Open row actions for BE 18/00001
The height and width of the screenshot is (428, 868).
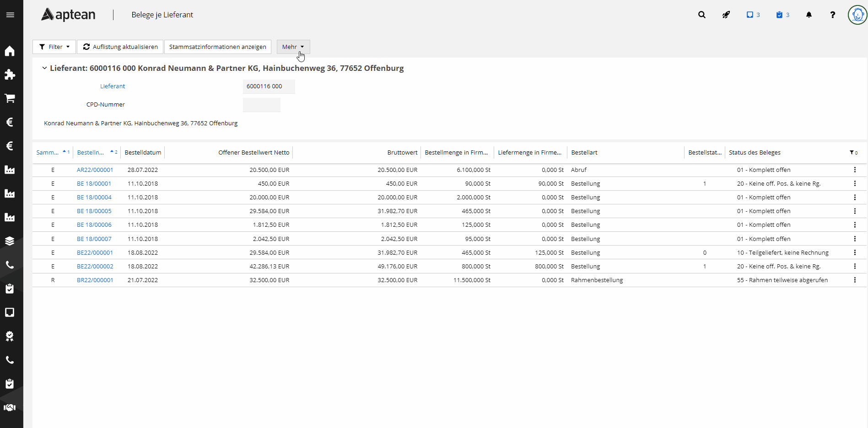[x=855, y=183]
